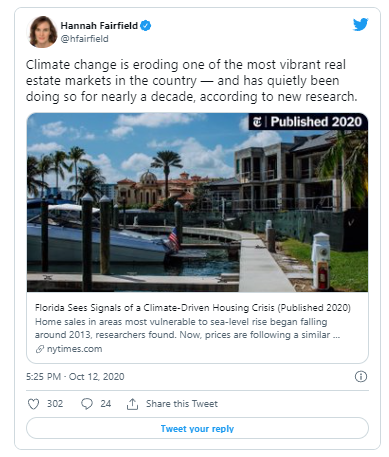The width and height of the screenshot is (389, 457).
Task: Open the nytimes.com domain link
Action: click(x=74, y=349)
